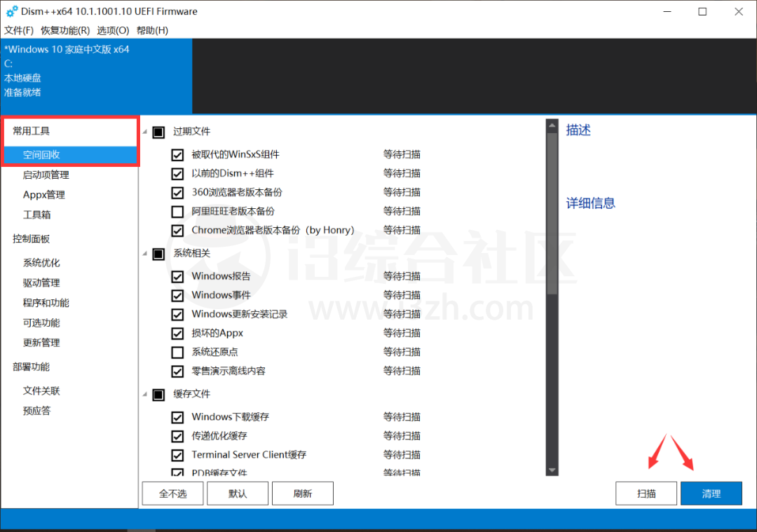This screenshot has width=757, height=532.
Task: Toggle Terminal Server Client缓存 checkbox
Action: (x=177, y=455)
